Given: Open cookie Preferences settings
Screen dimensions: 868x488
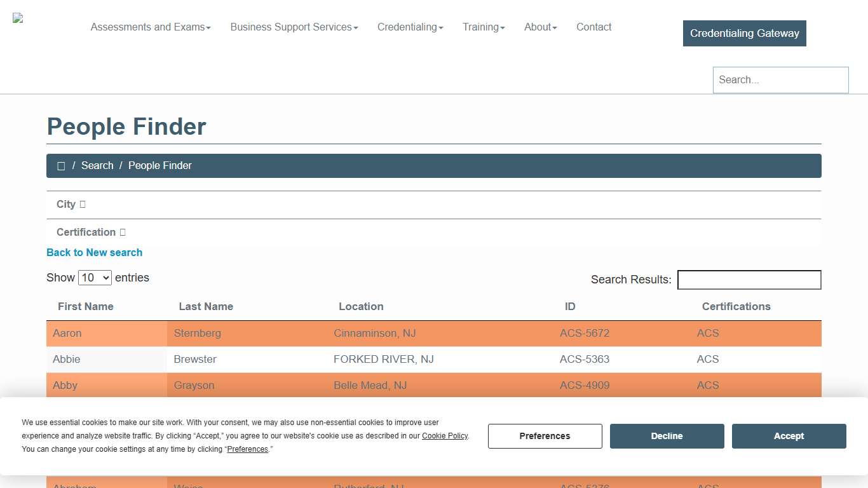Looking at the screenshot, I should (545, 436).
